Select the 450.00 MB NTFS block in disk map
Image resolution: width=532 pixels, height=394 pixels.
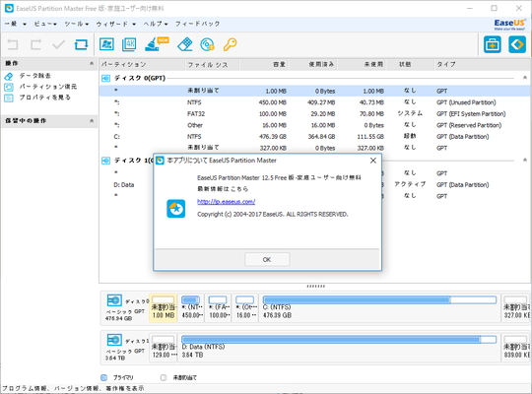191,307
